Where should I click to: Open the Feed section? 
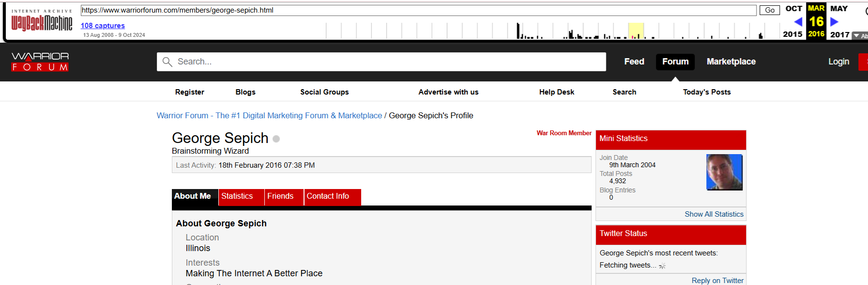pyautogui.click(x=634, y=62)
